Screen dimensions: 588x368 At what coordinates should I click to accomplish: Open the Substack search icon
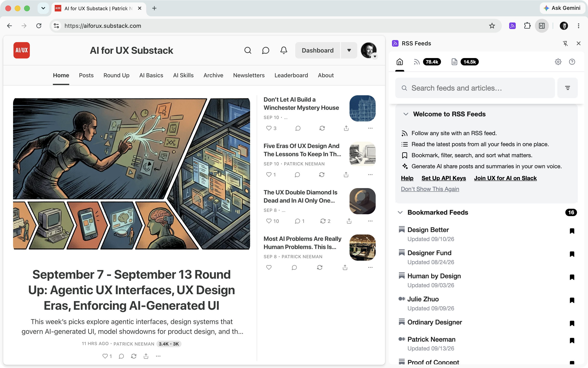(x=248, y=50)
